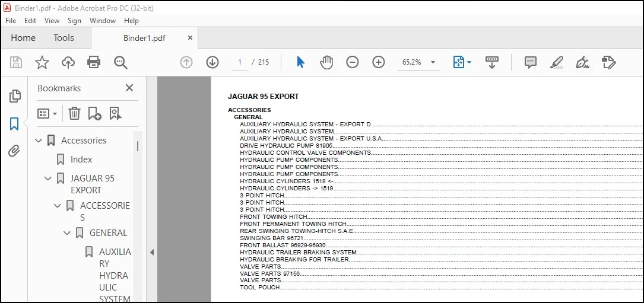Collapse navigation pane with side arrow
Image resolution: width=644 pixels, height=303 pixels.
click(151, 253)
